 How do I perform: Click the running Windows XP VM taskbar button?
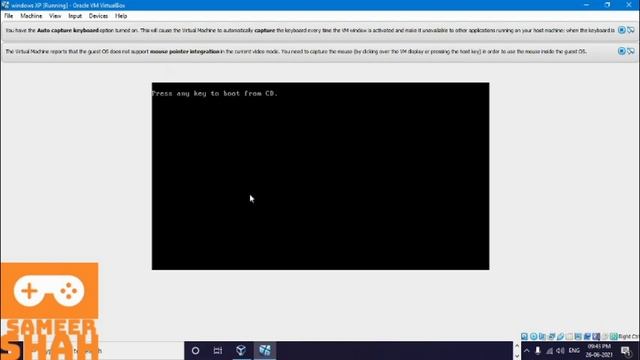(x=265, y=350)
